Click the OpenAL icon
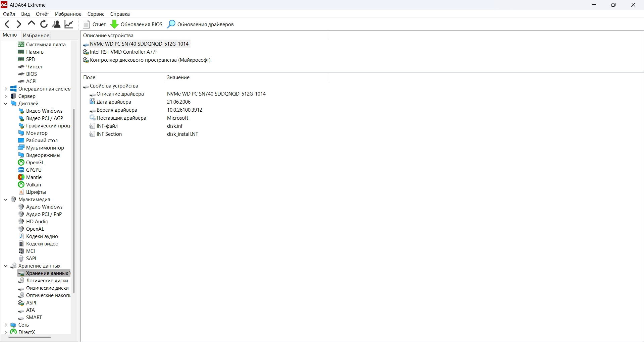 tap(21, 229)
